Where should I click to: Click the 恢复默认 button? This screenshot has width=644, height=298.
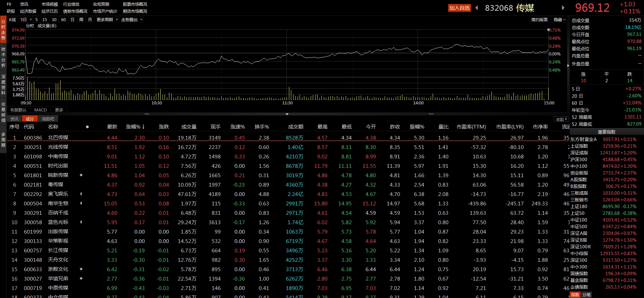coord(18,110)
